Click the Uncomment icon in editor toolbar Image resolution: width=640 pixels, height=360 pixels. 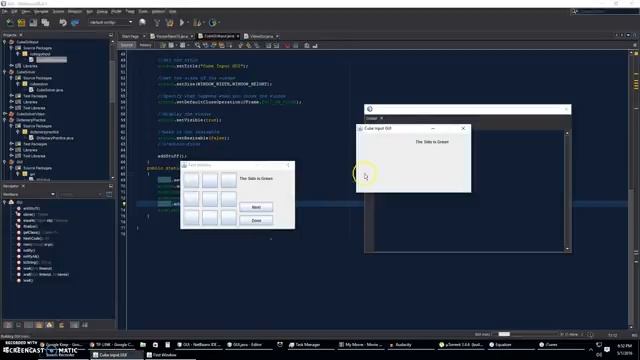pyautogui.click(x=315, y=45)
